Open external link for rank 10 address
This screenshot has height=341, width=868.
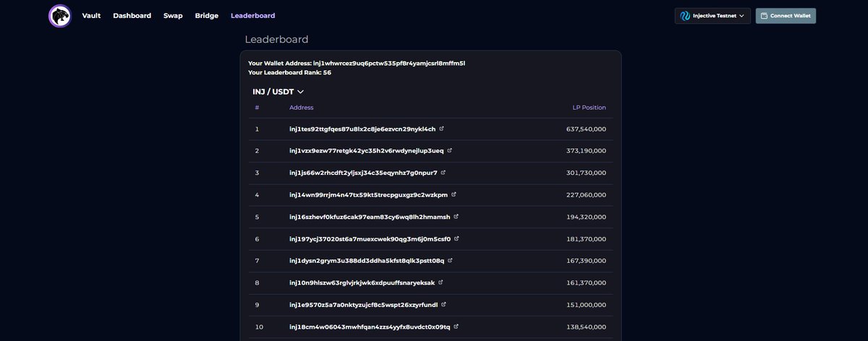coord(456,327)
